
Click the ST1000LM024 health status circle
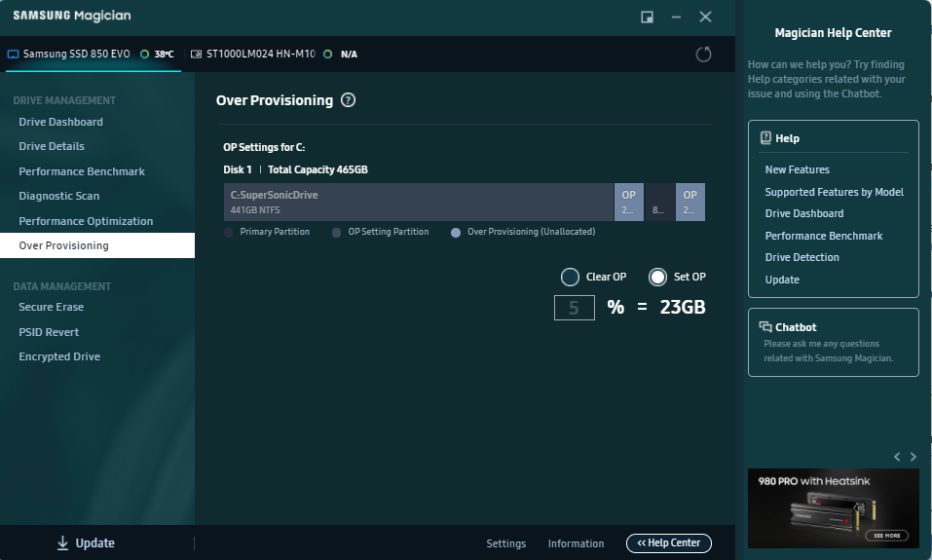pyautogui.click(x=327, y=55)
